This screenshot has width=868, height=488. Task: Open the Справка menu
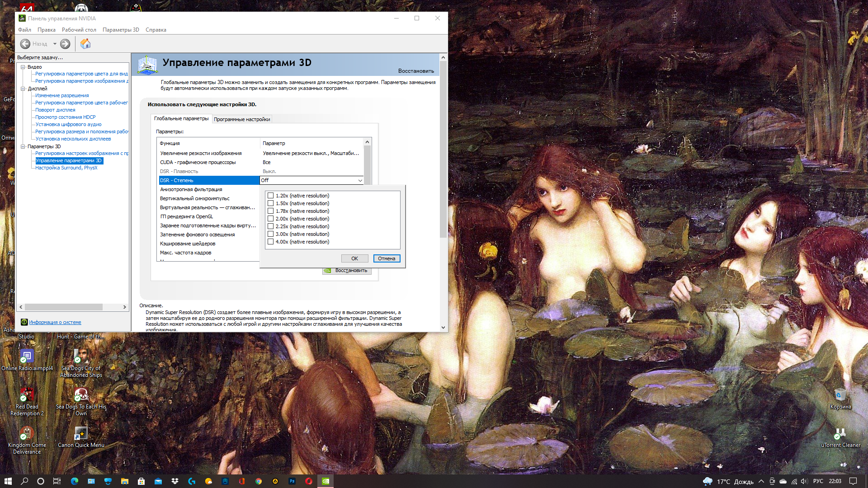156,30
